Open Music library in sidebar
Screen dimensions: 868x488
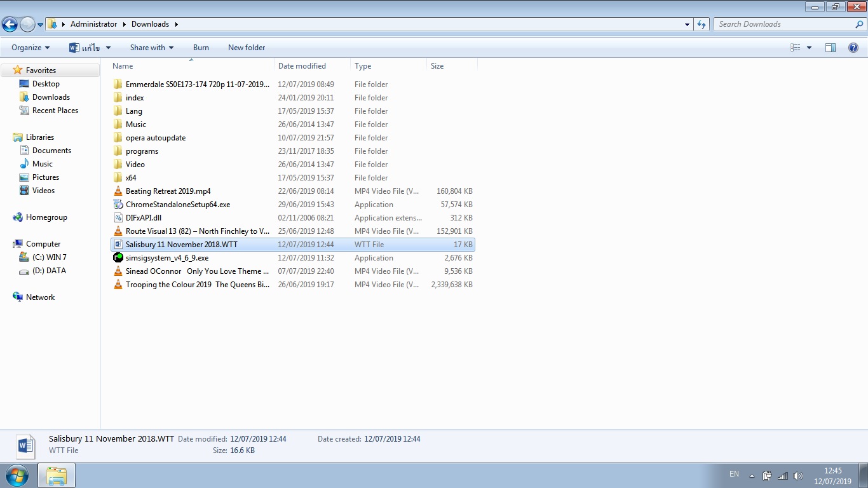[x=43, y=164]
